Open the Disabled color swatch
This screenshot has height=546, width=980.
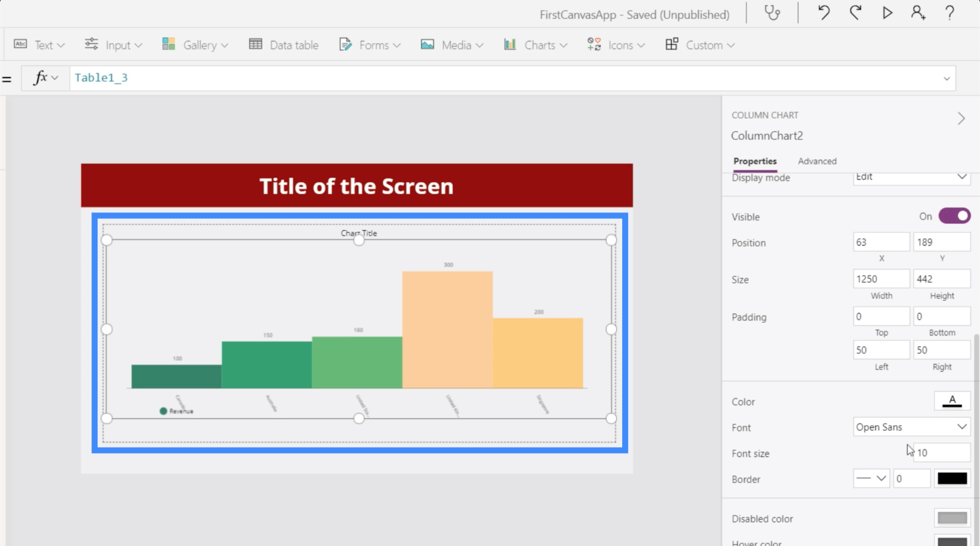(952, 518)
